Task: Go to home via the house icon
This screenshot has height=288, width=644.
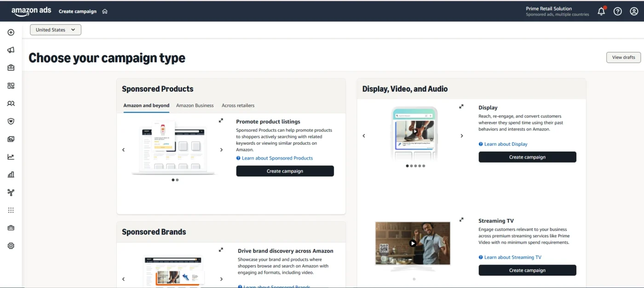Action: pyautogui.click(x=105, y=12)
